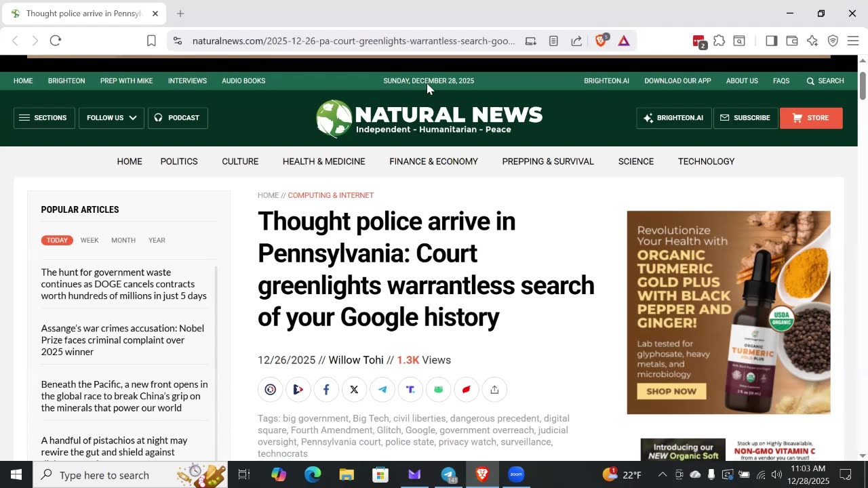Click the Download Our App link

click(677, 81)
